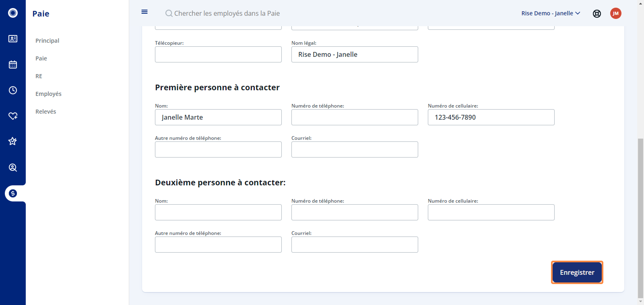Click the vertical page scrollbar thumb
Viewport: 644px width, 305px height.
[x=640, y=218]
